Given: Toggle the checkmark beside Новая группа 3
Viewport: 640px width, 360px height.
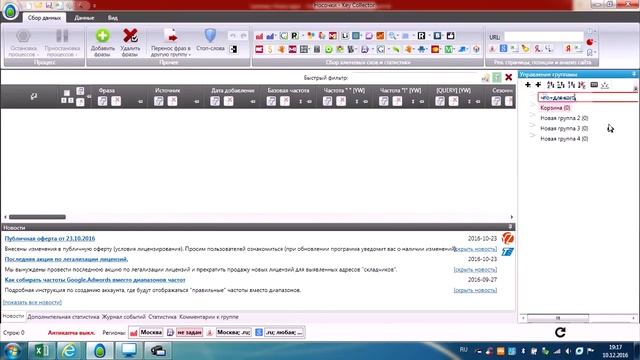Looking at the screenshot, I should tap(532, 125).
